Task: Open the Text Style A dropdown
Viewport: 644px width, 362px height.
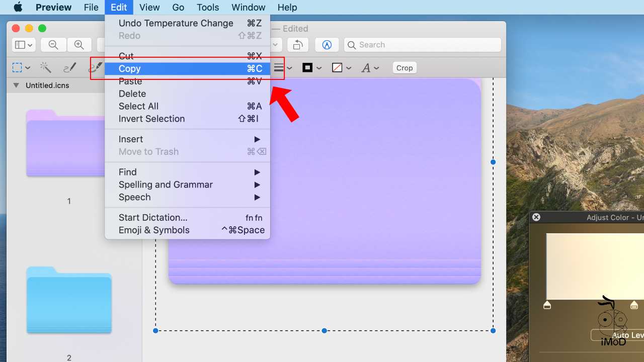Action: (370, 68)
